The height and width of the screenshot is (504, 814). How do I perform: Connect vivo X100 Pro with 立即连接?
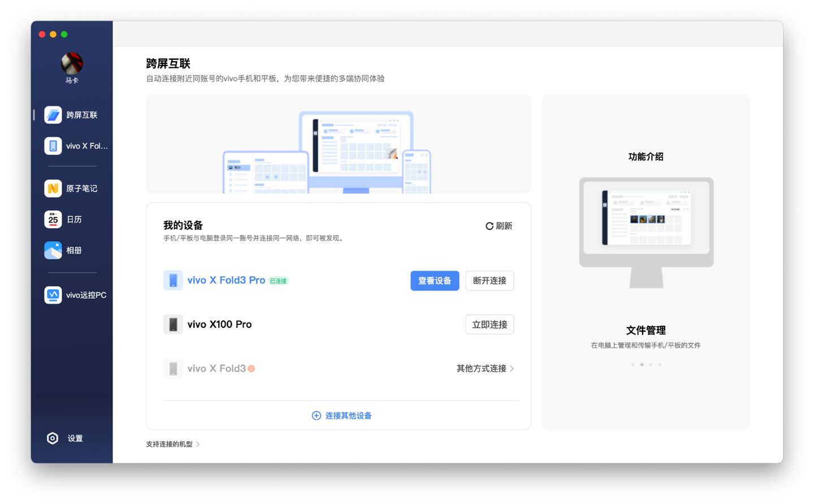(x=489, y=325)
